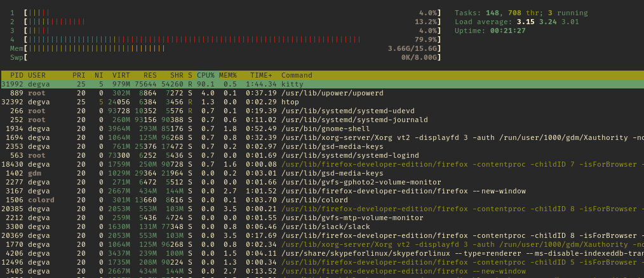Select the /usr/lib/slack/slack process row

coord(322,226)
